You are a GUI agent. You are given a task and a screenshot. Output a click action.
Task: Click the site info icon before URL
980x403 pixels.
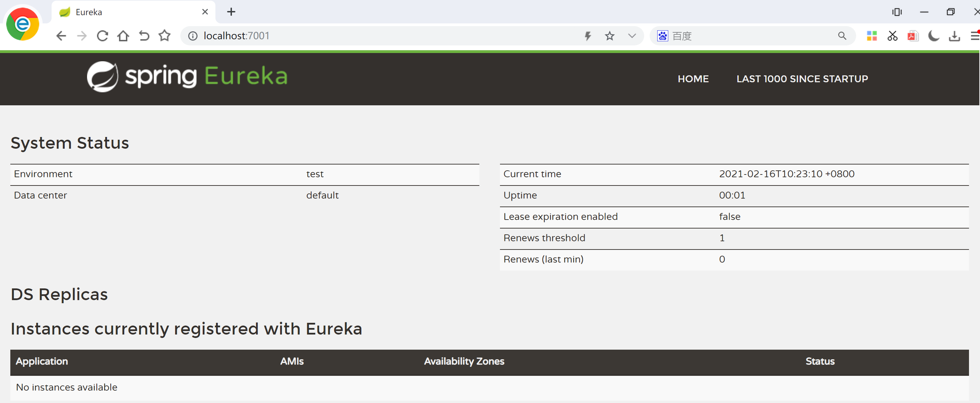click(193, 36)
